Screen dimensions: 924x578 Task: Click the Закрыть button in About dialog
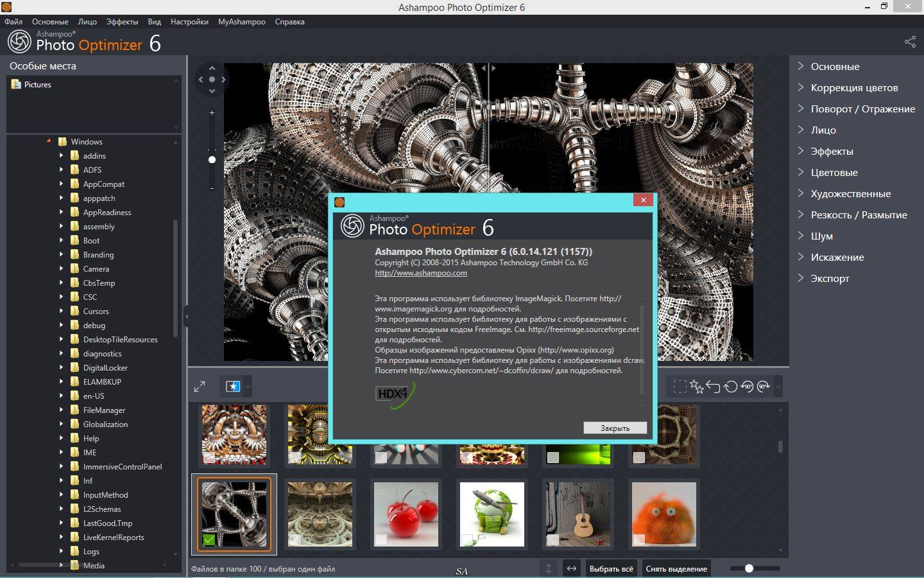pyautogui.click(x=615, y=428)
